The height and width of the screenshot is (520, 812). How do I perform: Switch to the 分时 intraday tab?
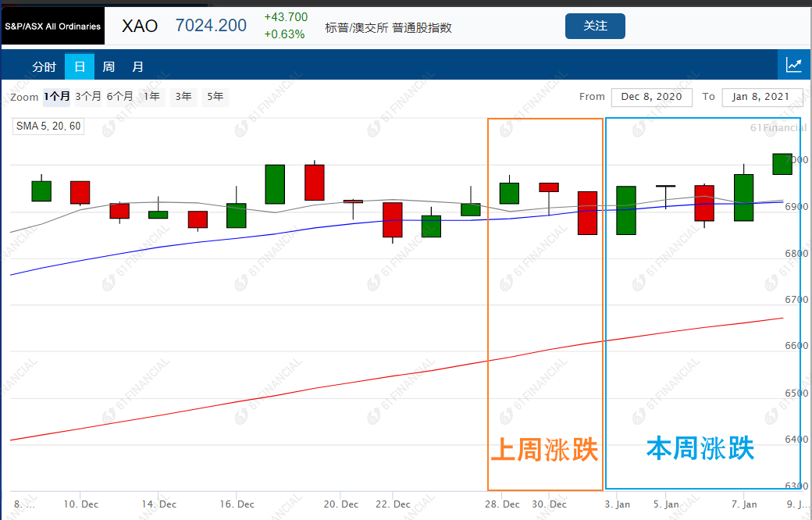(44, 67)
